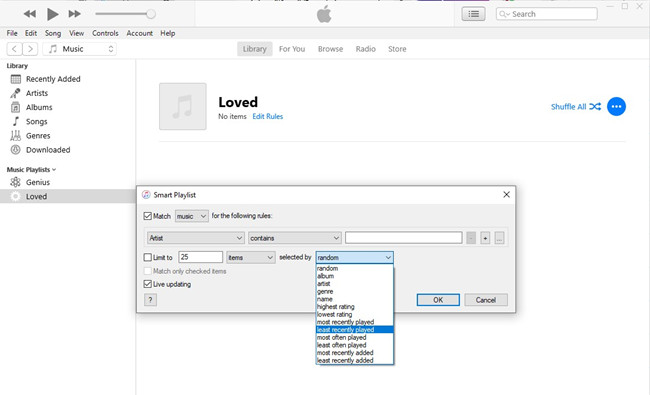Select Songs in the sidebar

click(36, 121)
